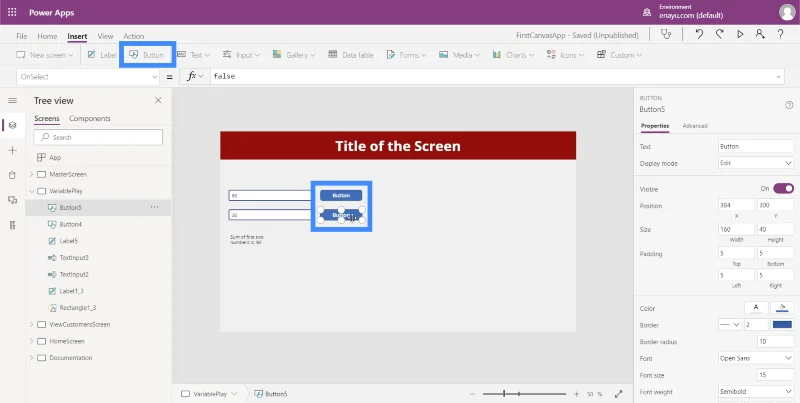
Task: Open the View menu tab
Action: tap(105, 36)
